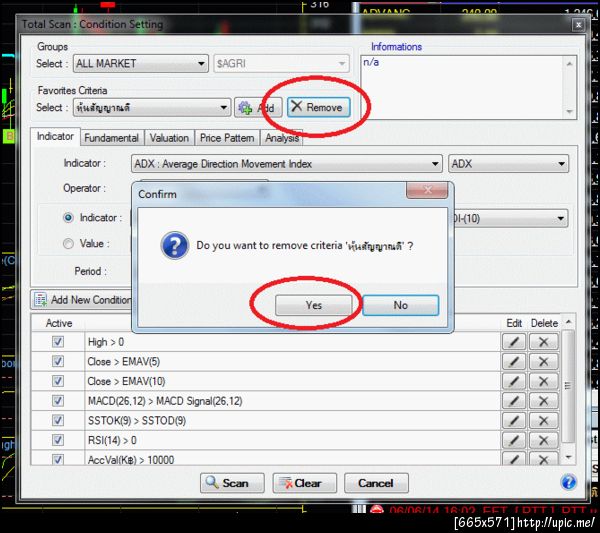
Task: Click the Active column header
Action: (x=59, y=323)
